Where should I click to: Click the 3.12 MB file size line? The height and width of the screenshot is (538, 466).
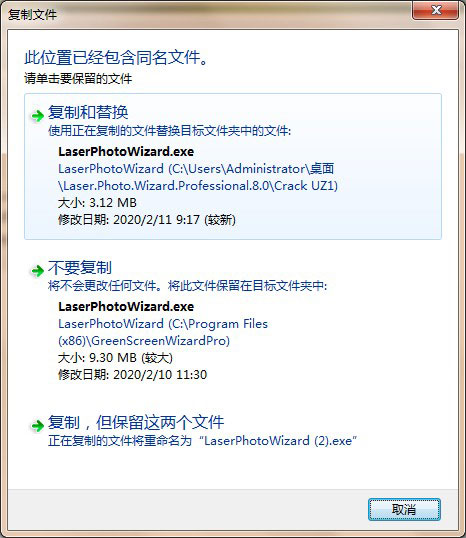[97, 203]
